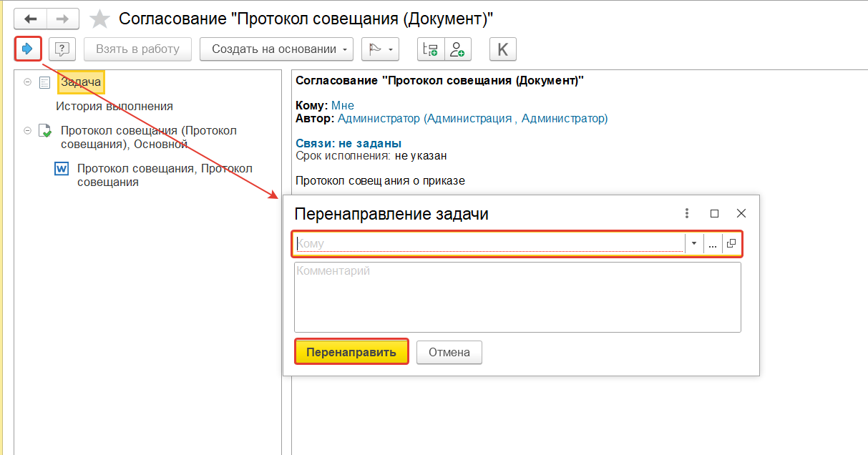Screen dimensions: 868x455
Task: Collapse the Протокол совещания document node
Action: click(x=27, y=130)
